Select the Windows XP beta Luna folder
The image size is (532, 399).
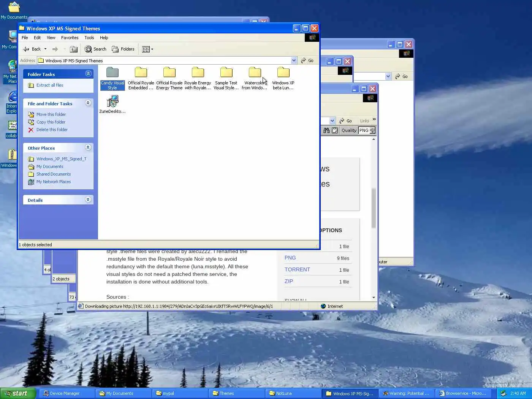(x=283, y=79)
